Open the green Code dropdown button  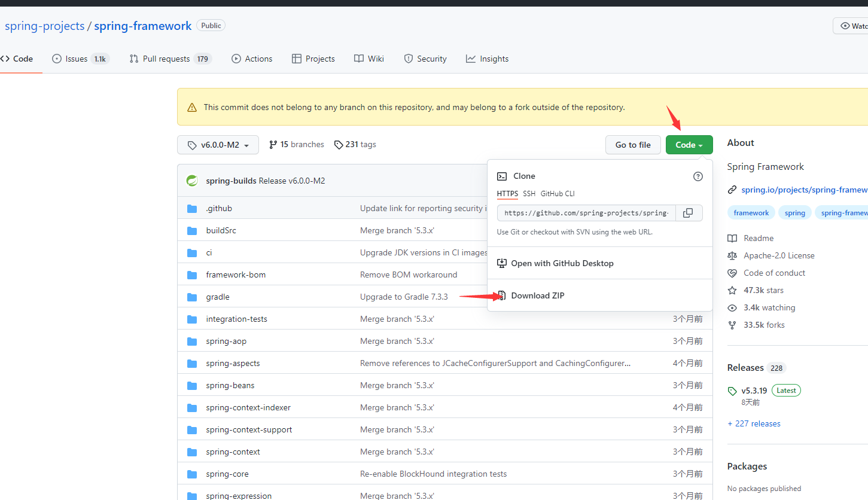tap(689, 145)
